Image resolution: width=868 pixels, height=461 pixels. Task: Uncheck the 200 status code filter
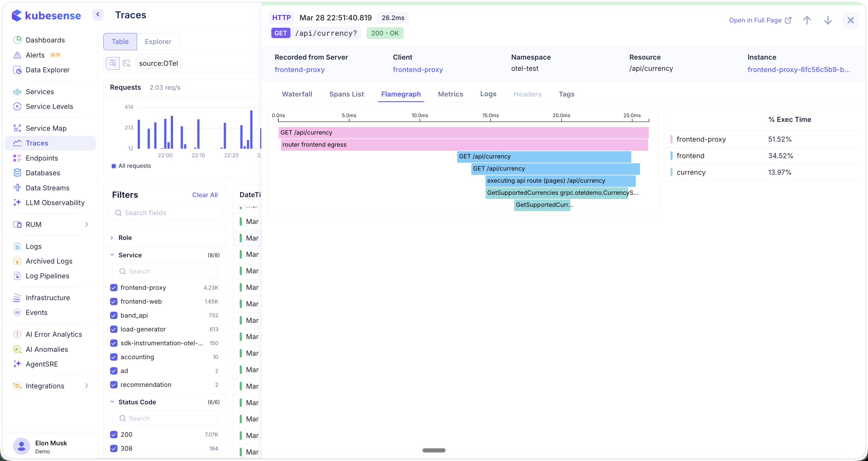114,434
